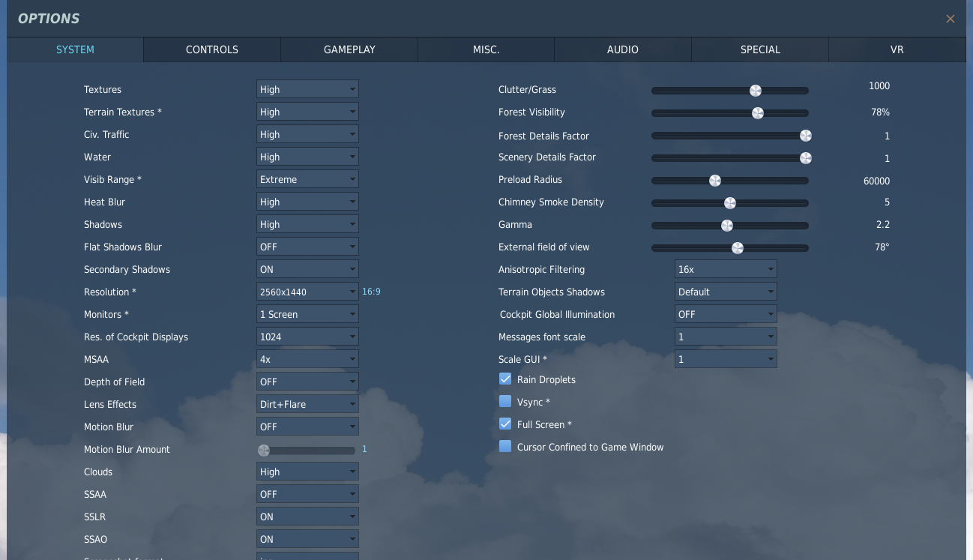The height and width of the screenshot is (560, 973).
Task: Change the MSAA 4x setting
Action: (307, 359)
